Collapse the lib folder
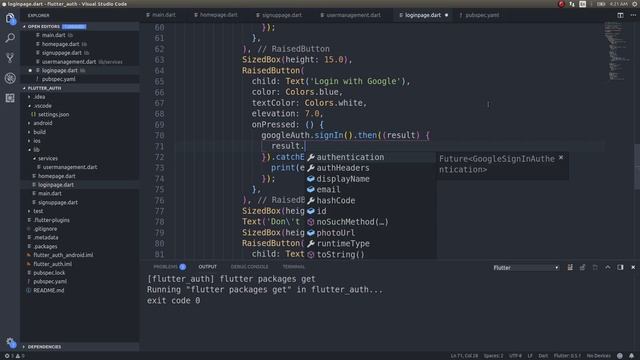 coord(36,150)
